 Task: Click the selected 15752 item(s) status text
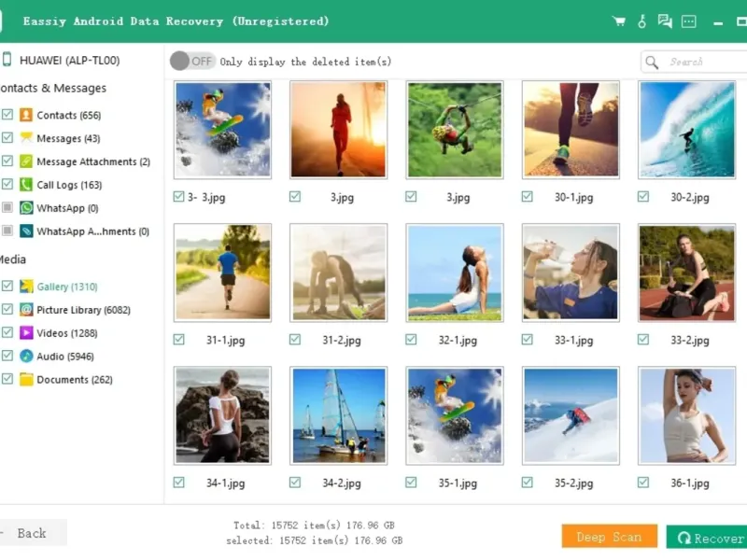[x=314, y=540]
